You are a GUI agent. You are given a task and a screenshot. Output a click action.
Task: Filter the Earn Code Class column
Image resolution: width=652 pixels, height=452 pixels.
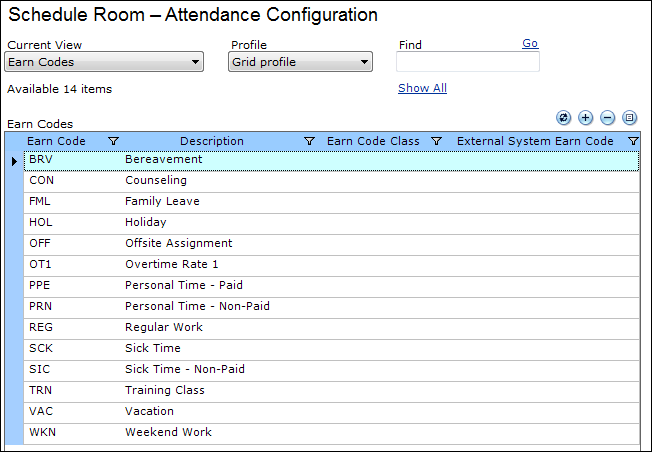click(436, 141)
